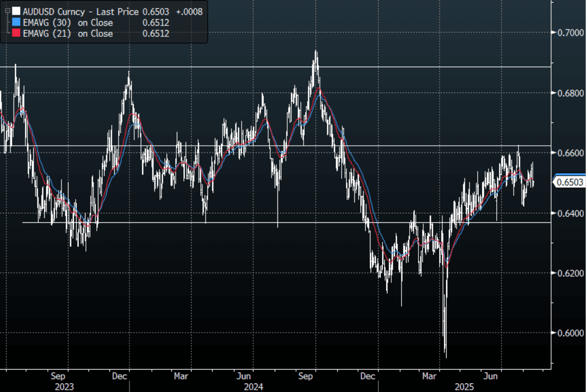Click the white AUDUSD Curncy color swatch
Image resolution: width=586 pixels, height=392 pixels.
16,11
